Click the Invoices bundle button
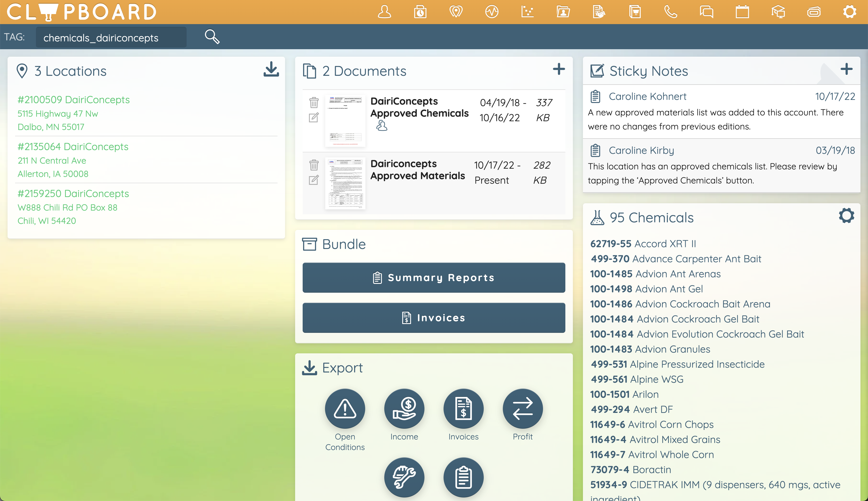868x501 pixels. coord(434,318)
